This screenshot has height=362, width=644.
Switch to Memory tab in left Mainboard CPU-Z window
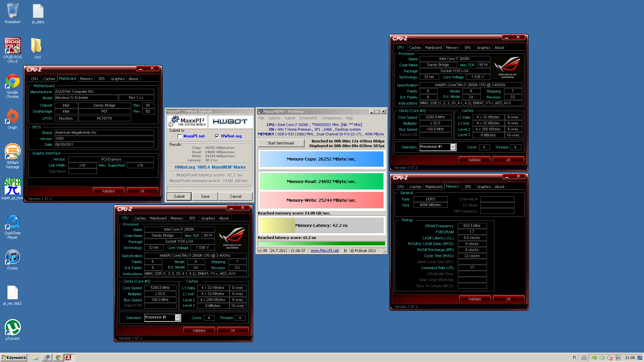click(86, 79)
